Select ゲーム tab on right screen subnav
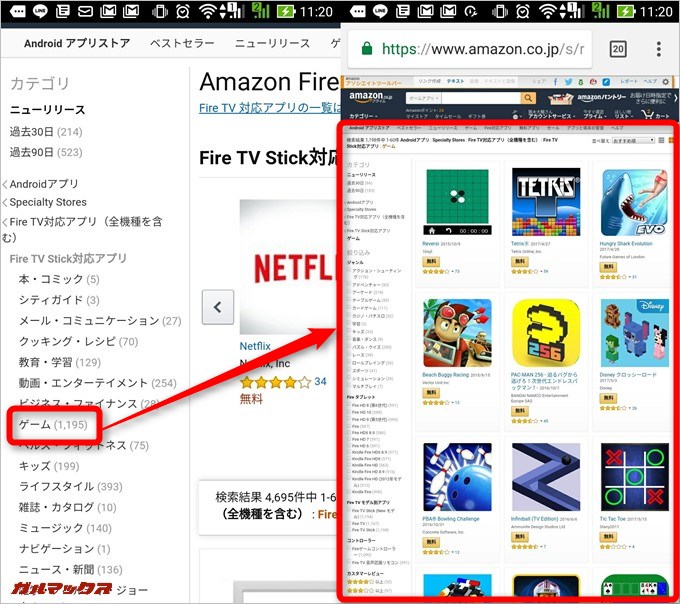Image resolution: width=680 pixels, height=604 pixels. 471,128
